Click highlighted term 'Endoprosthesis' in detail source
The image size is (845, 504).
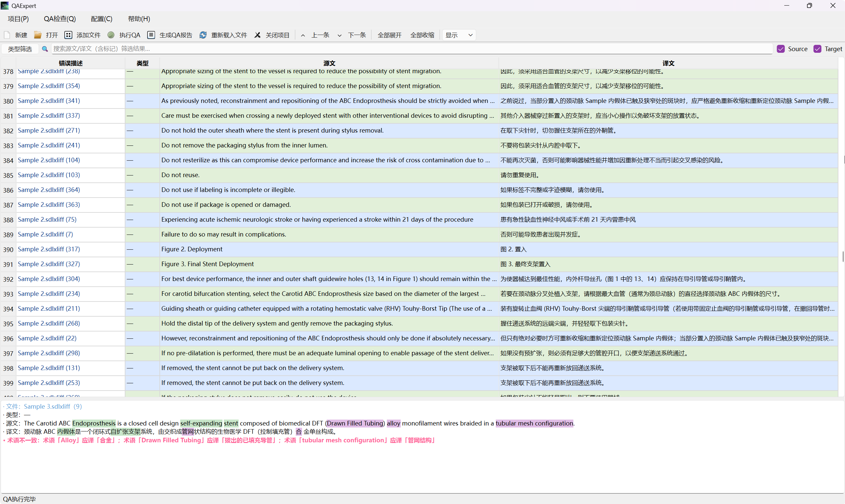[94, 423]
